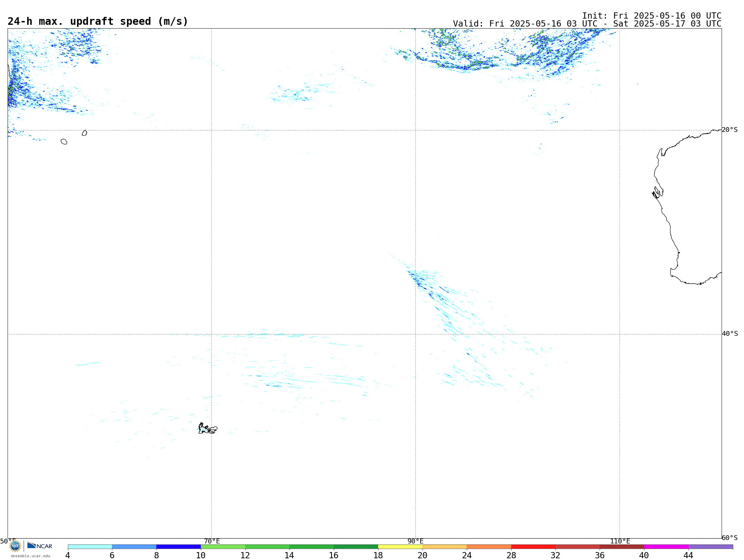Click the colorbar tick value 18
The width and height of the screenshot is (744, 560).
click(x=378, y=556)
